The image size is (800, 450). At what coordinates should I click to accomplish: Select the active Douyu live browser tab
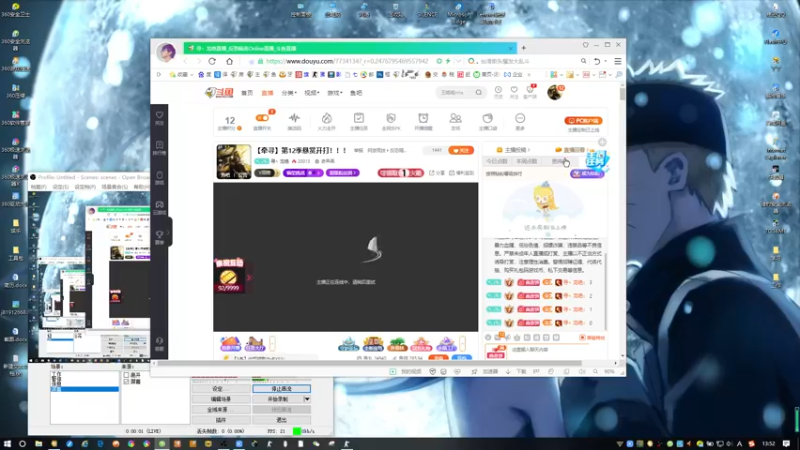pyautogui.click(x=350, y=48)
